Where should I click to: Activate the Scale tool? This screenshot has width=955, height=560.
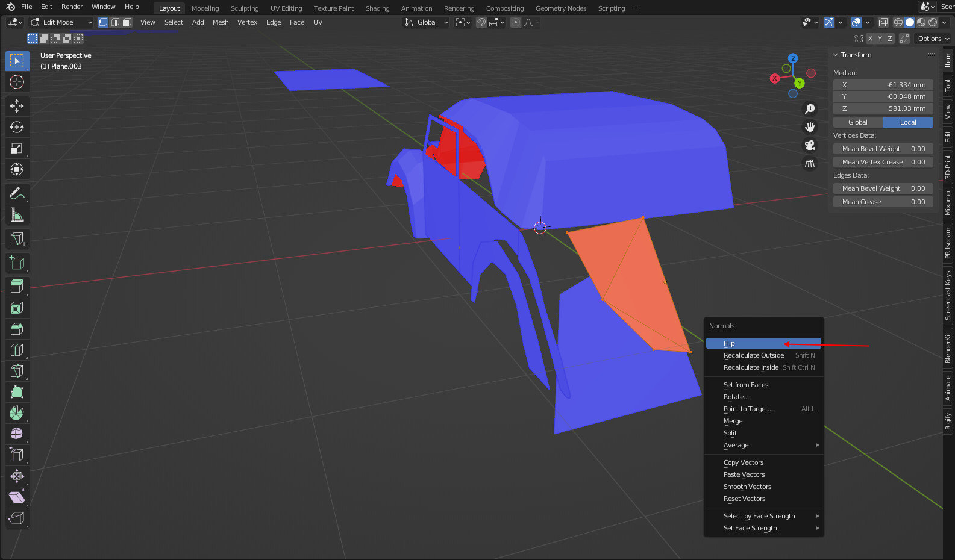pyautogui.click(x=17, y=148)
